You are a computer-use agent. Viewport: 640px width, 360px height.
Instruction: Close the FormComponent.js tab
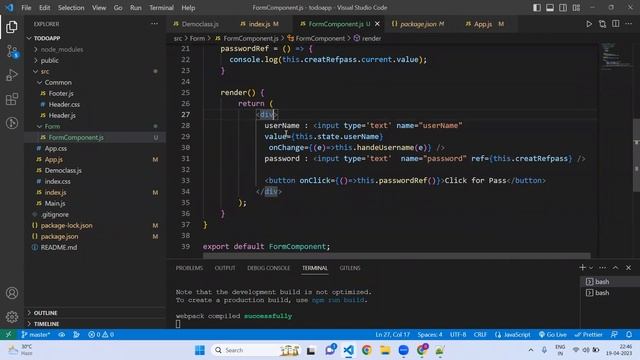pyautogui.click(x=377, y=24)
